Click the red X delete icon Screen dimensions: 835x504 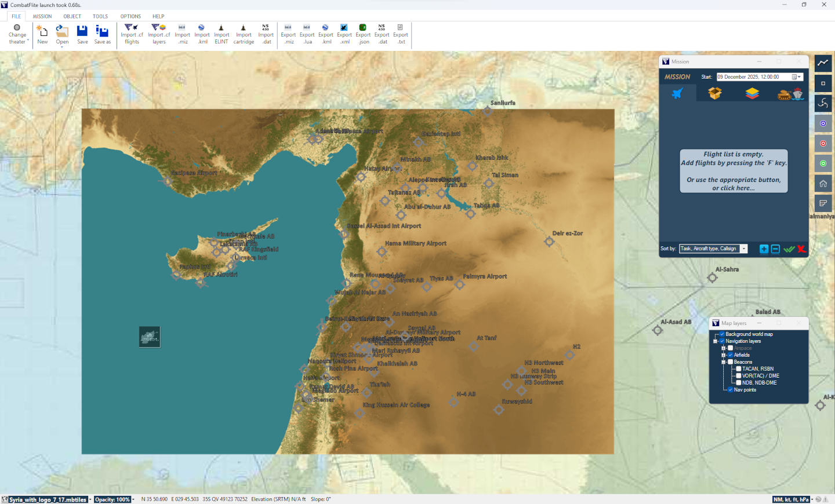801,249
